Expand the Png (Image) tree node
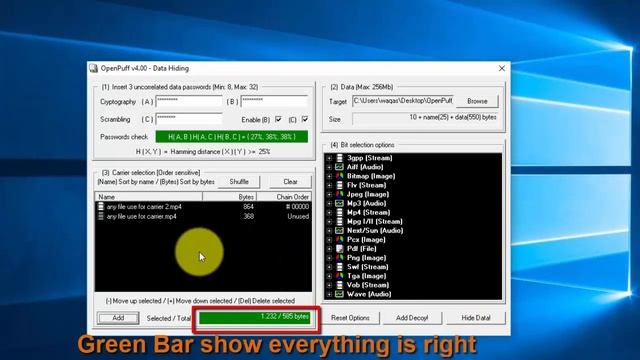The image size is (640, 360). 329,258
